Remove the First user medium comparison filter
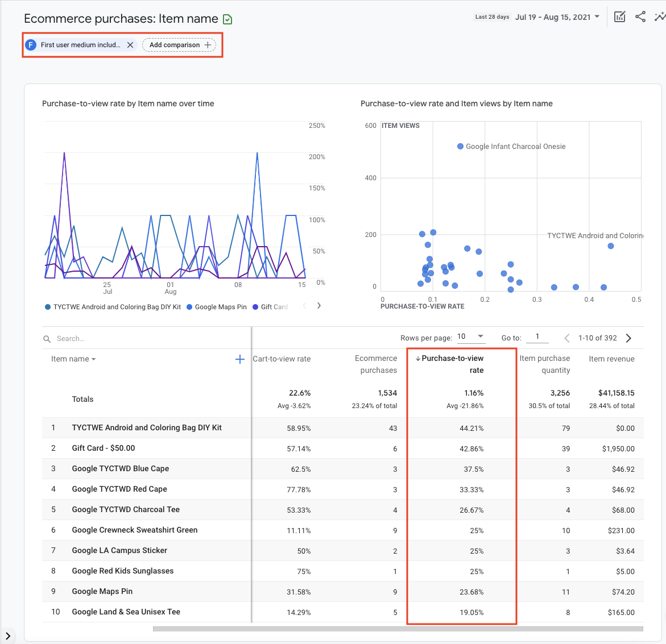Viewport: 666px width, 644px height. tap(130, 44)
